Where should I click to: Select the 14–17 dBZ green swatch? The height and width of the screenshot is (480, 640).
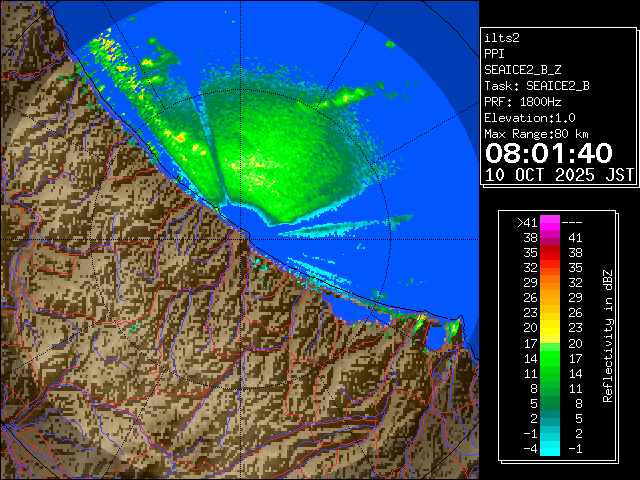tap(550, 358)
